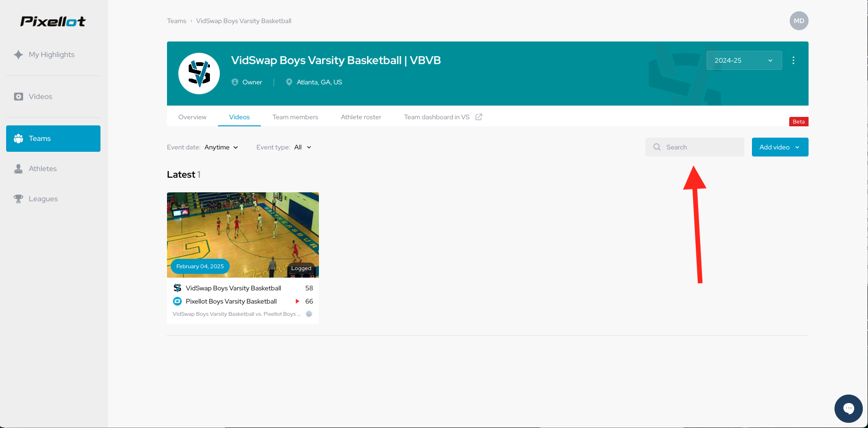Open the February 04 game thumbnail
Viewport: 868px width, 428px height.
tap(243, 235)
